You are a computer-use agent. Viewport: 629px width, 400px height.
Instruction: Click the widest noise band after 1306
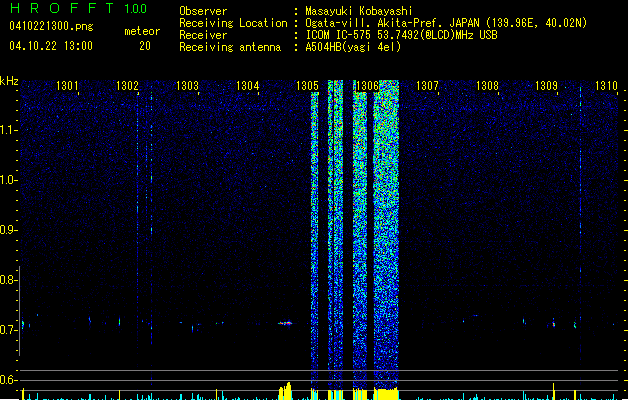386,235
